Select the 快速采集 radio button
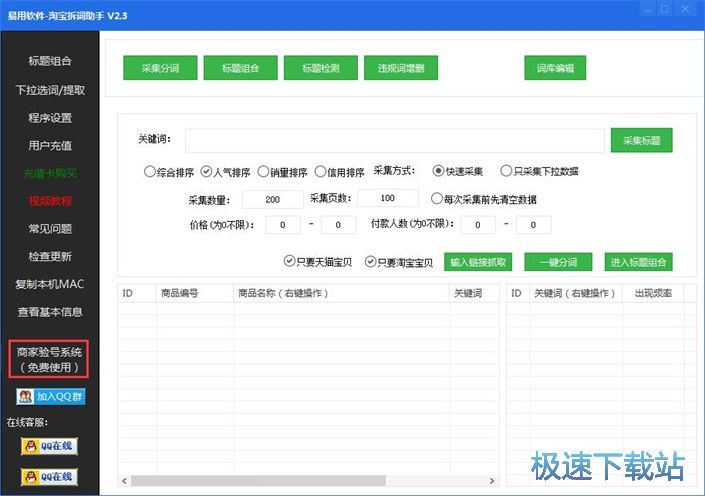Image resolution: width=705 pixels, height=496 pixels. 438,171
